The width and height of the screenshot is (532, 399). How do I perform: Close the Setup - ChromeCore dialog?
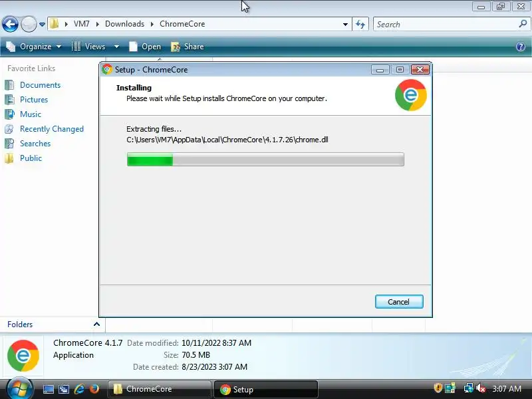[x=420, y=70]
